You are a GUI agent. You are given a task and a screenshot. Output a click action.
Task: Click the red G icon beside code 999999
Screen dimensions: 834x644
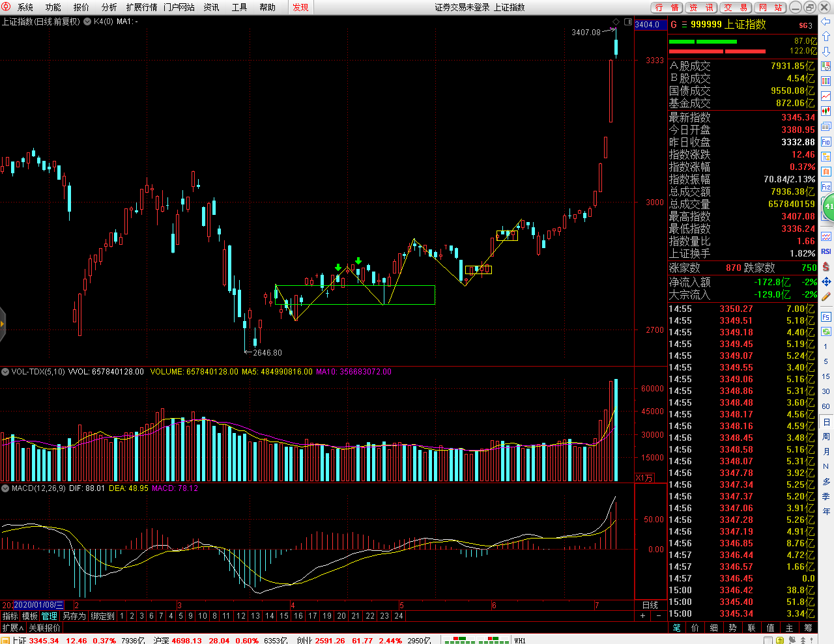point(674,25)
